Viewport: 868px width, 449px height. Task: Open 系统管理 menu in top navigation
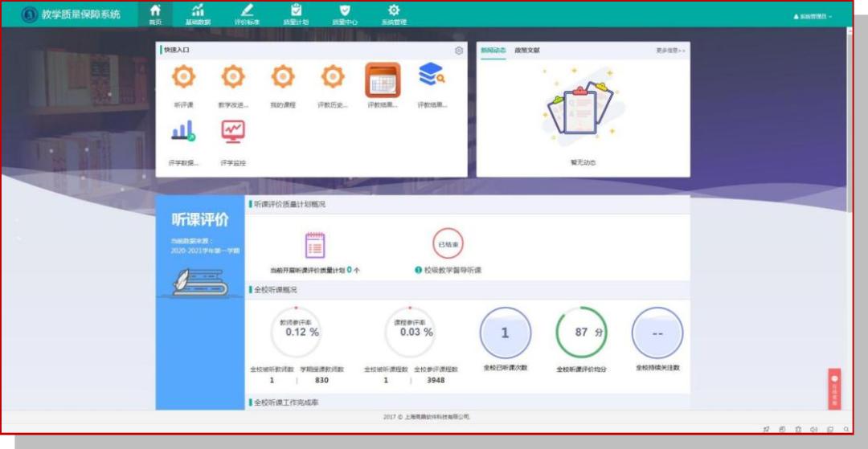point(394,15)
